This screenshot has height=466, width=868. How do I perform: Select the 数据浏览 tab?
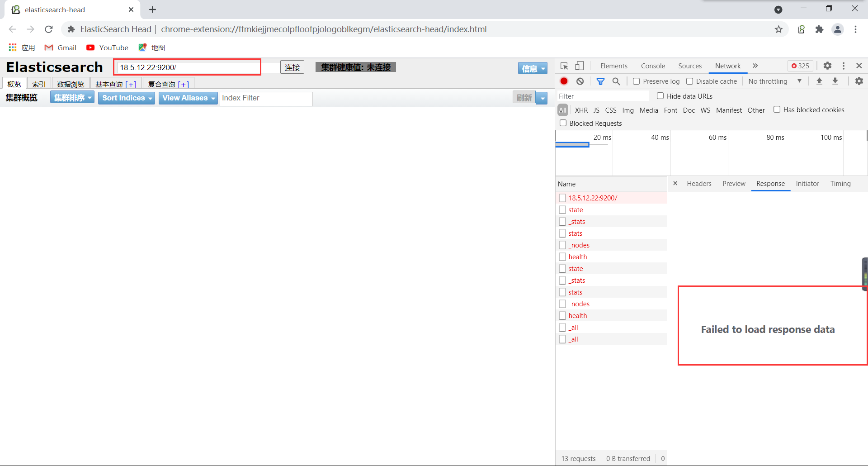pos(71,84)
